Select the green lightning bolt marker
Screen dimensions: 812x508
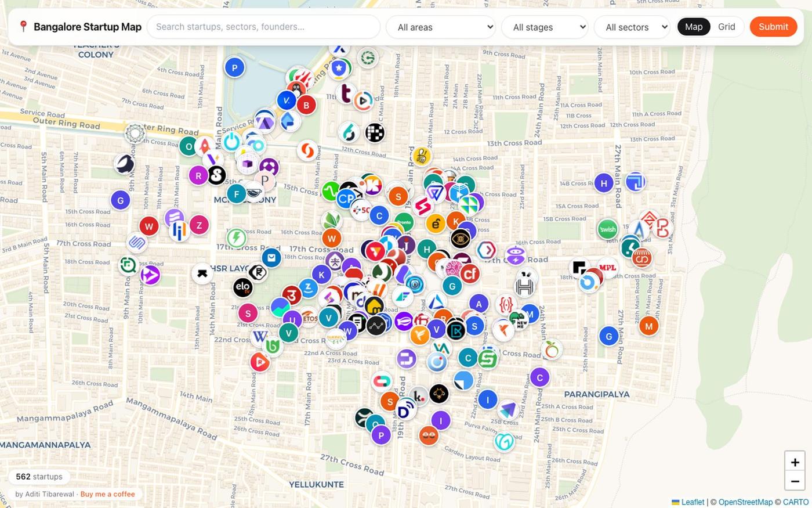coord(236,237)
